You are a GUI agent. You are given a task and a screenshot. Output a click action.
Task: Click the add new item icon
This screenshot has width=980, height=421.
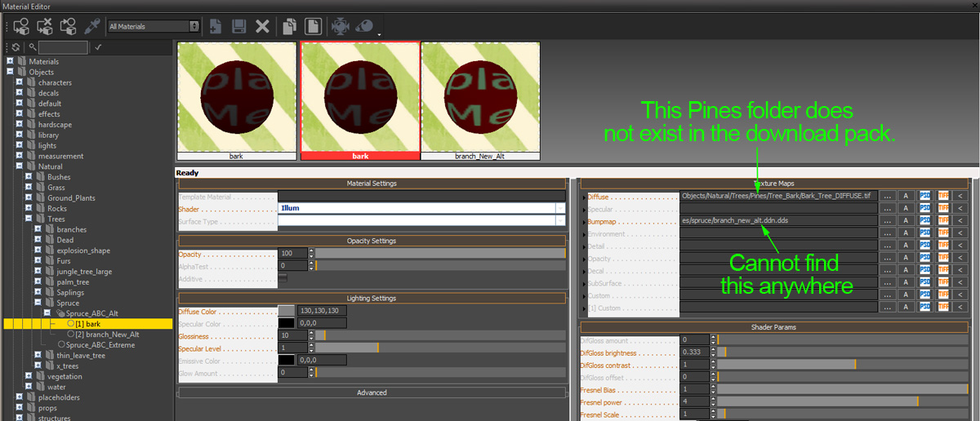(x=215, y=26)
